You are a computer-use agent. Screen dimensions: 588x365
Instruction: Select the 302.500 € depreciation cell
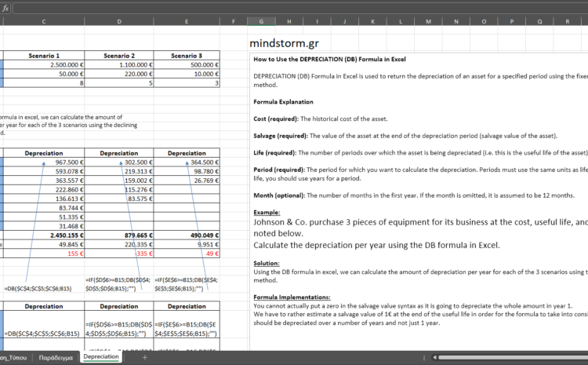(119, 162)
